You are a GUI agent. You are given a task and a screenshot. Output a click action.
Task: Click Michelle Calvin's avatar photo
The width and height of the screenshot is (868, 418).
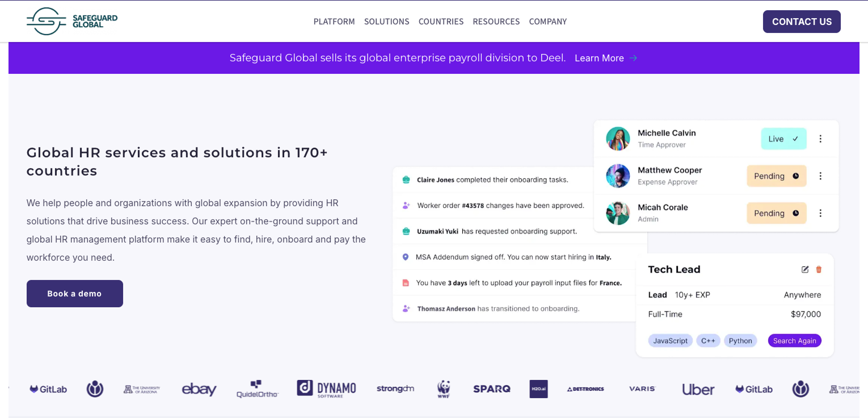tap(618, 139)
